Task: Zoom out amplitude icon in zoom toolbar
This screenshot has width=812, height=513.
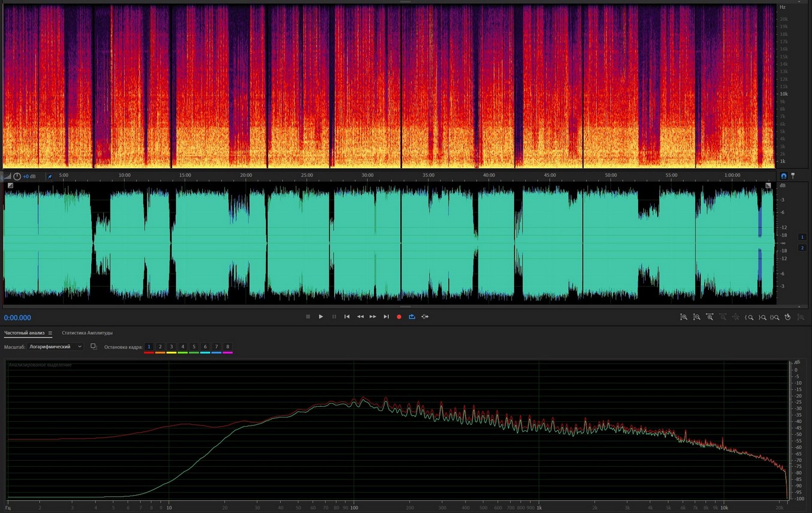Action: point(697,317)
